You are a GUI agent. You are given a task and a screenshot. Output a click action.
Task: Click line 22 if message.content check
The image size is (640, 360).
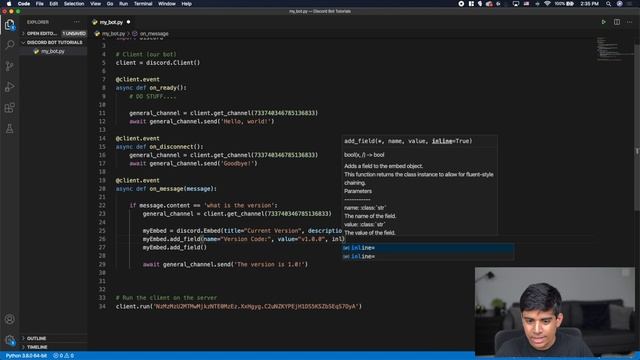click(203, 205)
